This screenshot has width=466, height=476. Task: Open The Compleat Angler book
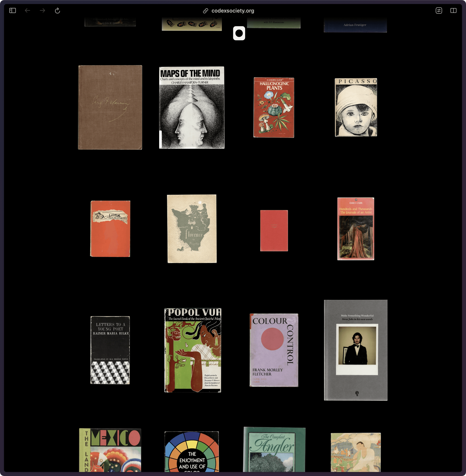(274, 449)
